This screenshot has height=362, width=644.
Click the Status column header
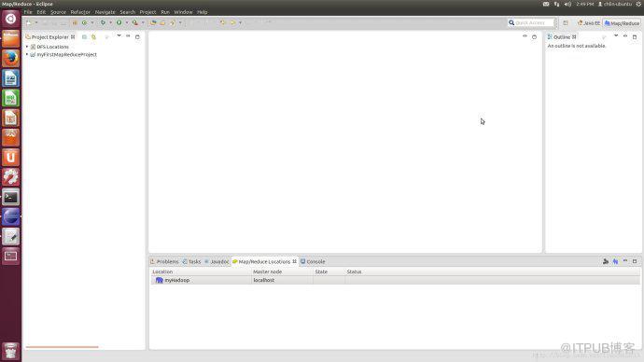click(493, 271)
